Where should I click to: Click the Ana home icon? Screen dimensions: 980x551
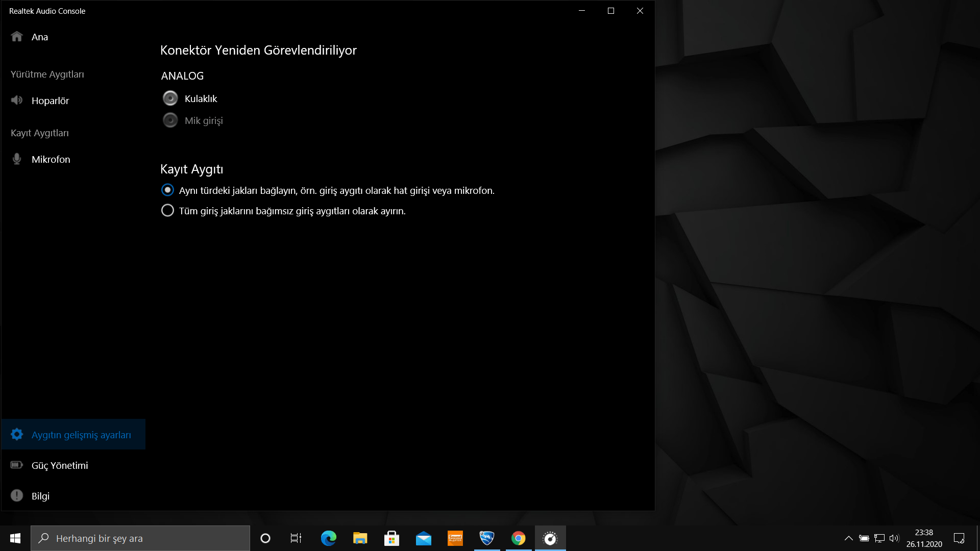pyautogui.click(x=17, y=37)
